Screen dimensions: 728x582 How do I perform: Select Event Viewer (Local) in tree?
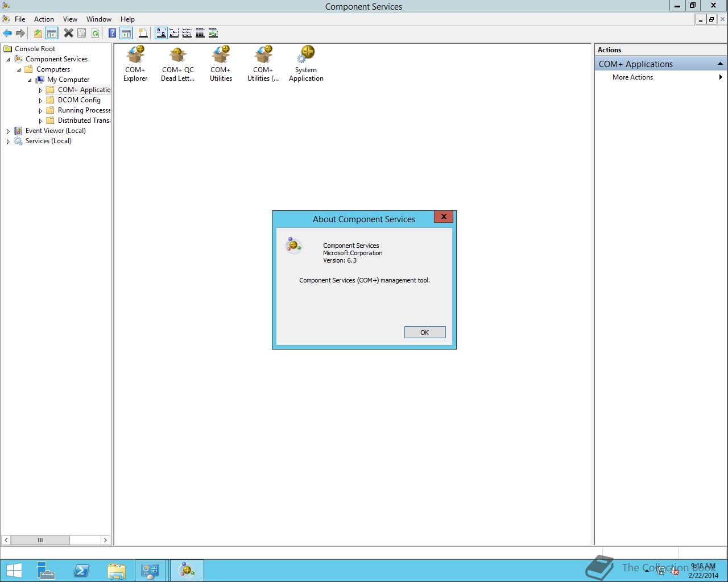56,131
